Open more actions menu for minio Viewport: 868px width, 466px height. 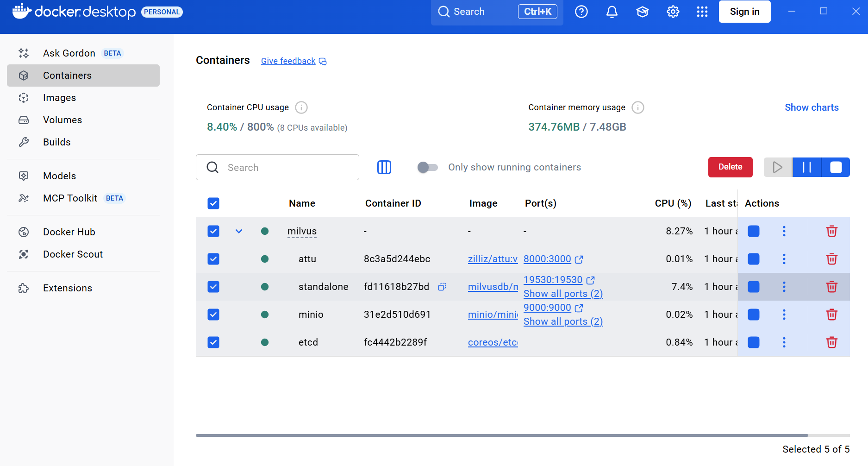pyautogui.click(x=784, y=315)
